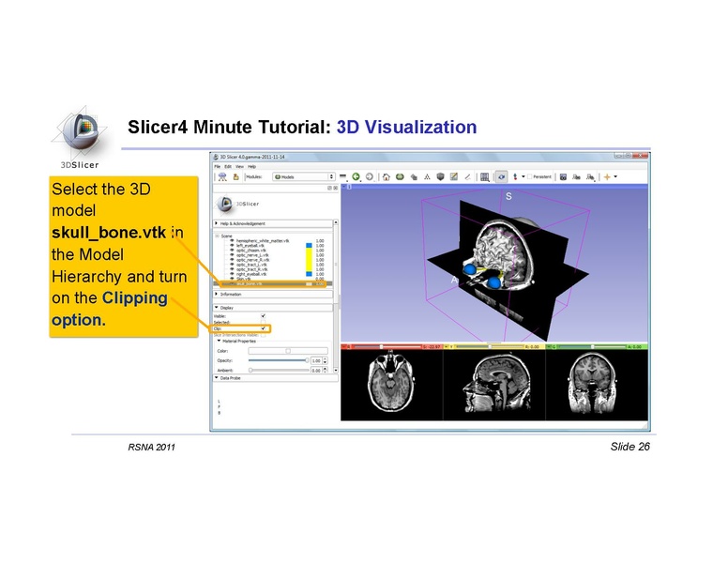
Task: Check Slice Intersections Visible checkbox
Action: (x=264, y=335)
